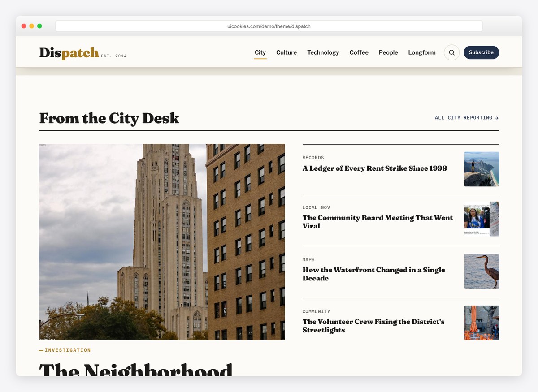538x392 pixels.
Task: Click the Subscribe button
Action: pos(481,52)
